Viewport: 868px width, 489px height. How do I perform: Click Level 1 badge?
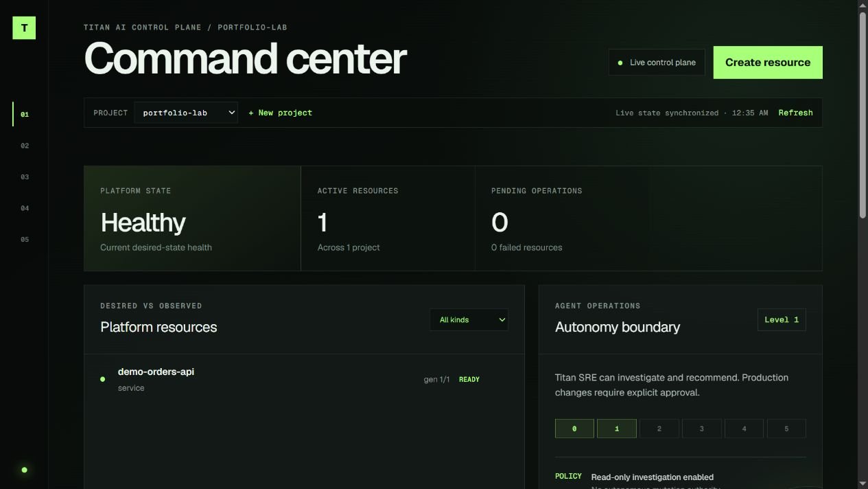point(782,319)
